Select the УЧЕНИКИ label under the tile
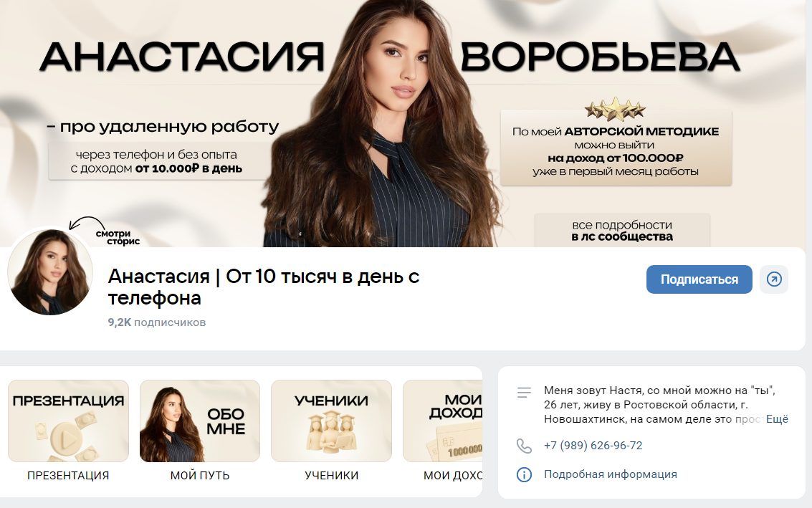The height and width of the screenshot is (508, 812). [331, 475]
